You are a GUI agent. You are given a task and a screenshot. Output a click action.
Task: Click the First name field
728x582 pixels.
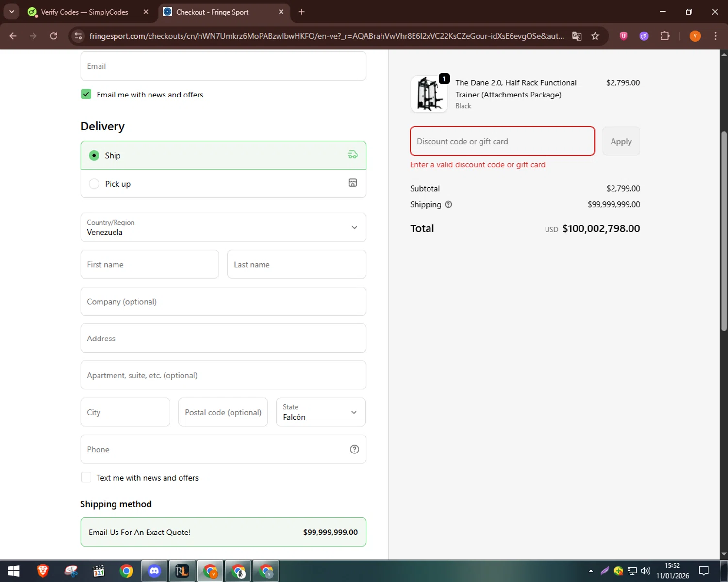pos(149,264)
